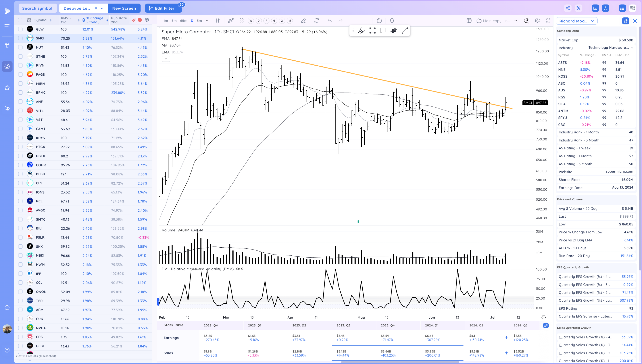Enter fullscreen chart mode
642x364 pixels.
[x=548, y=21]
